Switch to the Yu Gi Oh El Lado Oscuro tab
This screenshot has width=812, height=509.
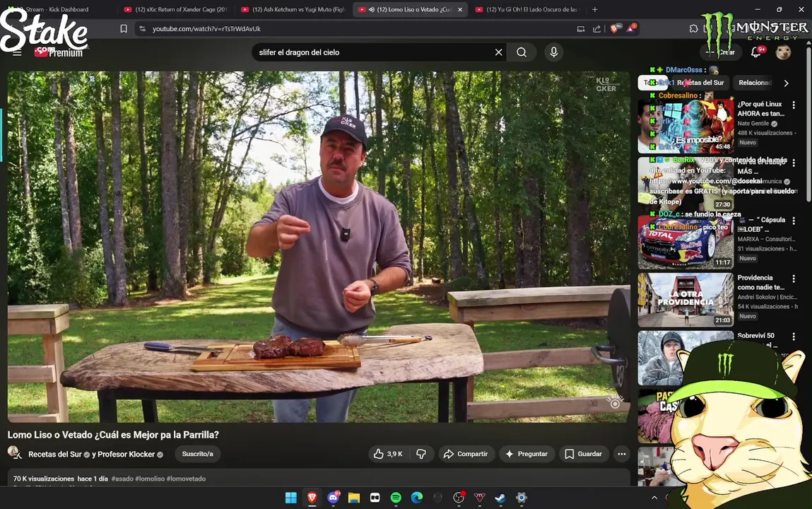pyautogui.click(x=528, y=9)
